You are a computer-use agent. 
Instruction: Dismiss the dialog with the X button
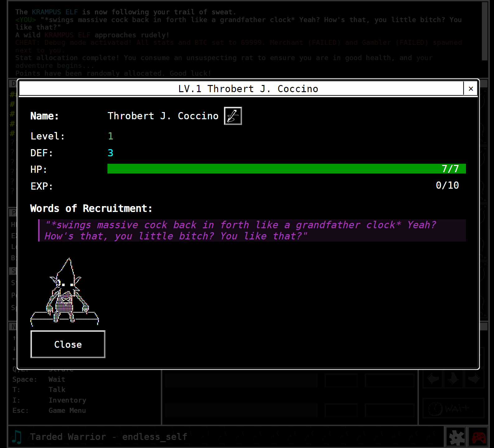(x=471, y=89)
